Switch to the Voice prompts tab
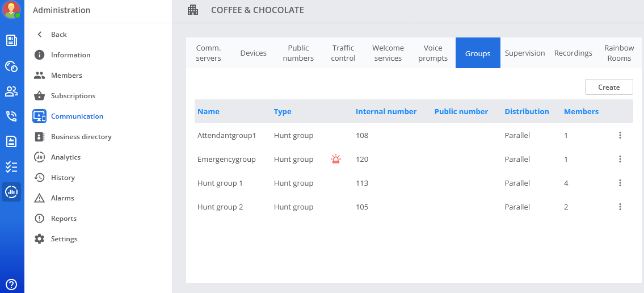This screenshot has height=293, width=644. click(x=433, y=53)
